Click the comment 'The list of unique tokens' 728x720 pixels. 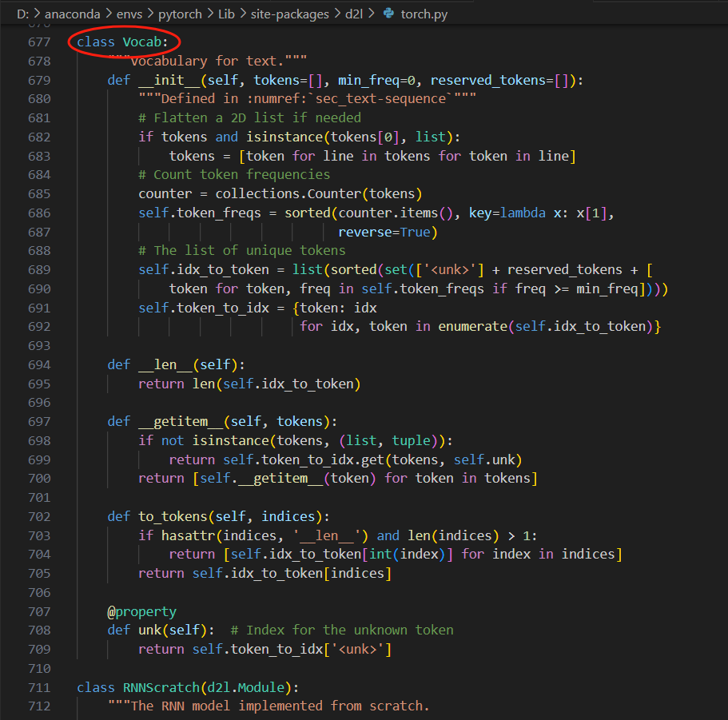[x=242, y=251]
